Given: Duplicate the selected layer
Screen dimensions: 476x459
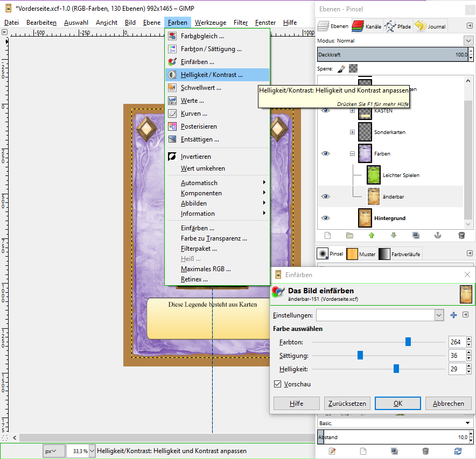Looking at the screenshot, I should tap(416, 235).
